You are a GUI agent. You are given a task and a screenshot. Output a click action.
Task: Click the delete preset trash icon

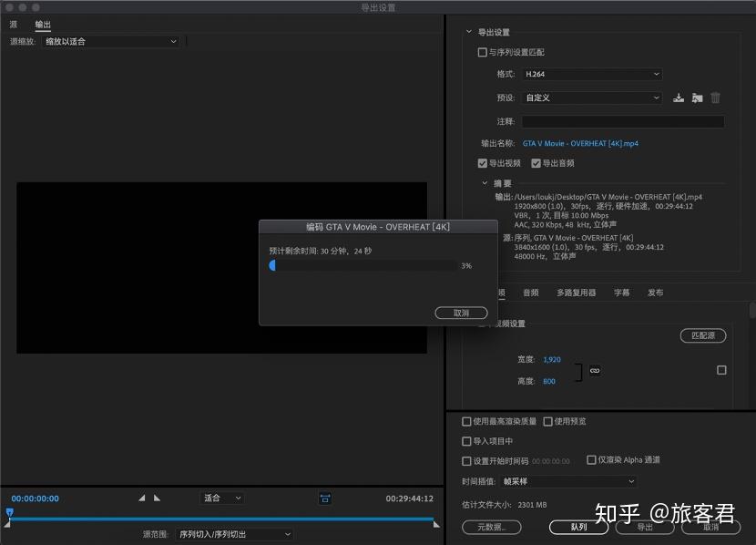click(x=715, y=98)
